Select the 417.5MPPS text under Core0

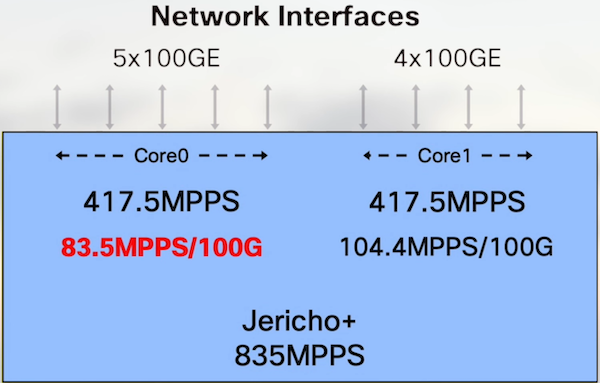pyautogui.click(x=161, y=202)
